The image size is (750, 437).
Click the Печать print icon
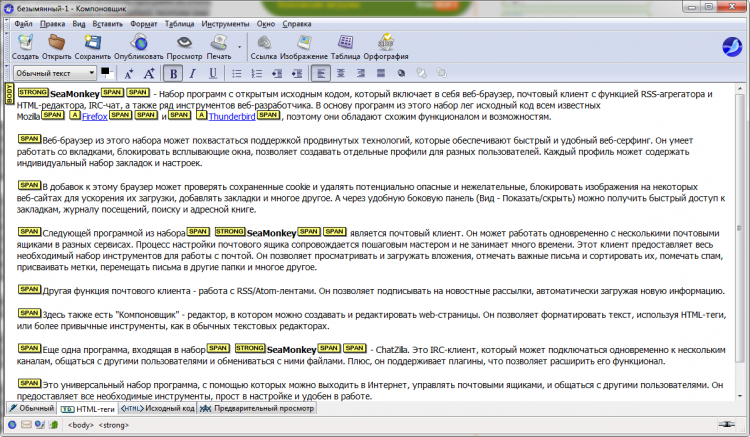219,43
